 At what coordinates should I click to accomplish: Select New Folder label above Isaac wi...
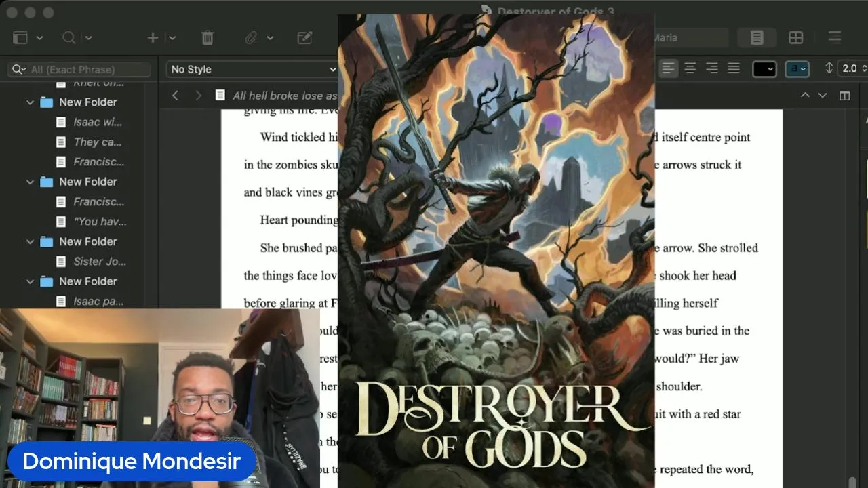pyautogui.click(x=88, y=102)
